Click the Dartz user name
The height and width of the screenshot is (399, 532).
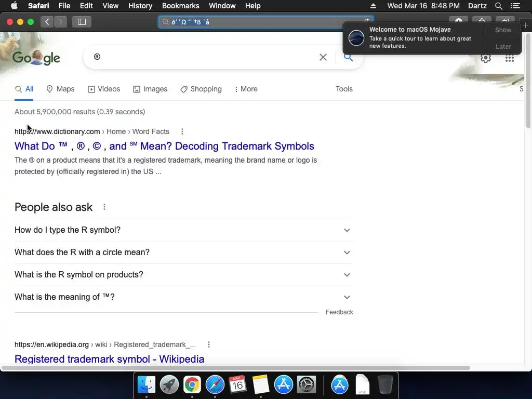pyautogui.click(x=477, y=6)
